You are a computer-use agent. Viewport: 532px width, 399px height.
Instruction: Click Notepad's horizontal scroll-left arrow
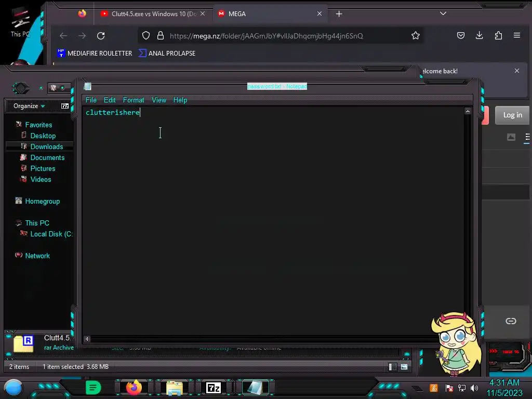coord(87,339)
